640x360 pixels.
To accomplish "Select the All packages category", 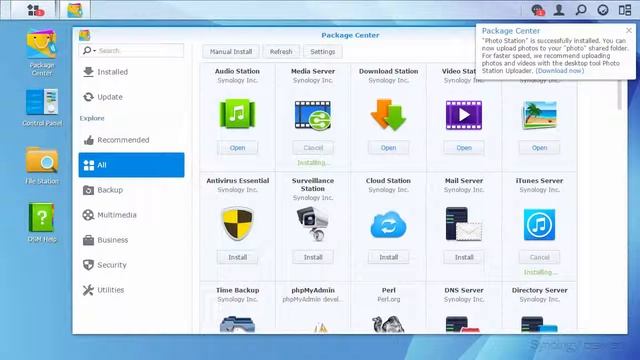I will pyautogui.click(x=131, y=165).
